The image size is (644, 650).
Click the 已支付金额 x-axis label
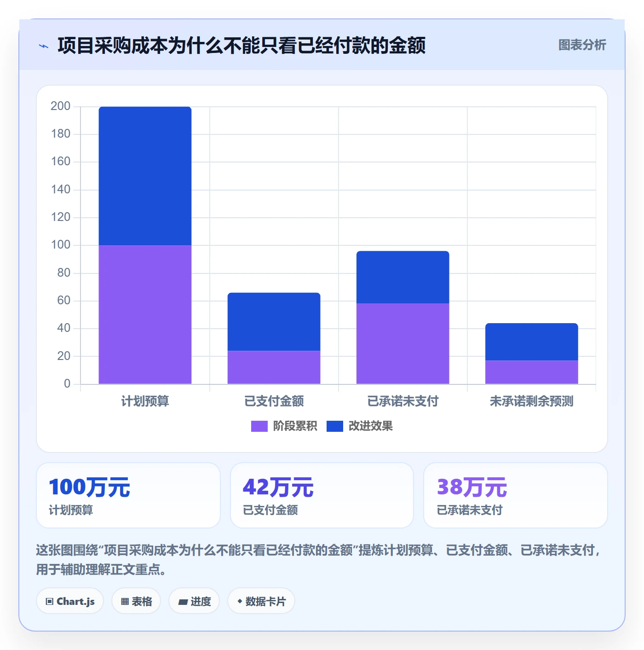pos(274,401)
